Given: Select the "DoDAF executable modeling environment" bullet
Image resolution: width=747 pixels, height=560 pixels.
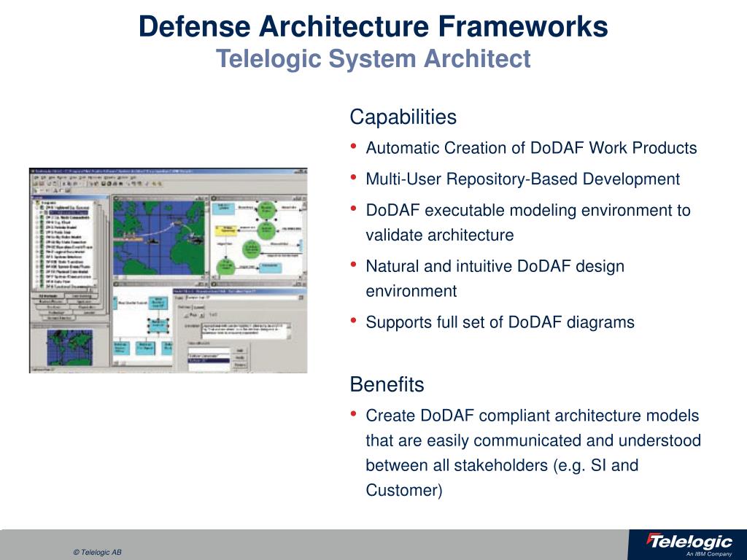Looking at the screenshot, I should coord(528,222).
